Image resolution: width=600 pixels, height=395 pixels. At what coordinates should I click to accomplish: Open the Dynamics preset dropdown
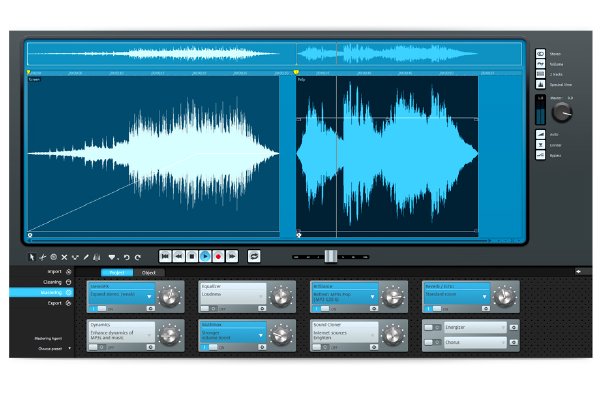tap(149, 335)
